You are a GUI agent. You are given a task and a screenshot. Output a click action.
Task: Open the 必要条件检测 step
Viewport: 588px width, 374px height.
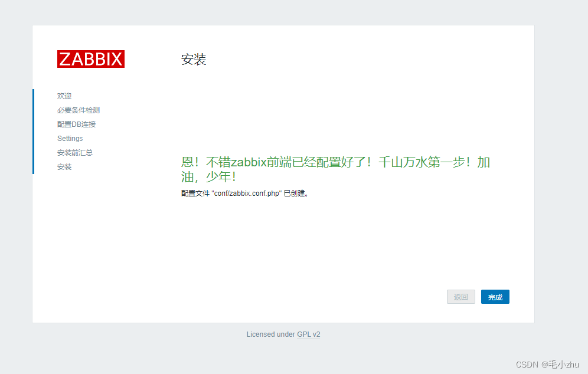pos(77,110)
